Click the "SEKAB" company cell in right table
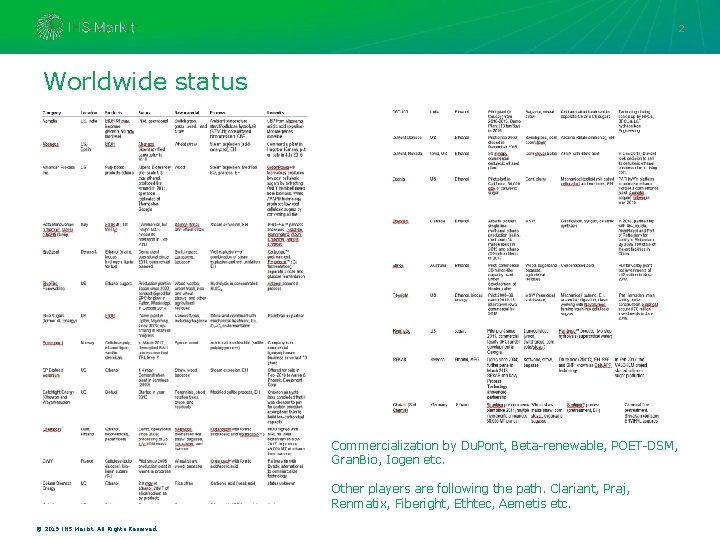 pyautogui.click(x=399, y=359)
